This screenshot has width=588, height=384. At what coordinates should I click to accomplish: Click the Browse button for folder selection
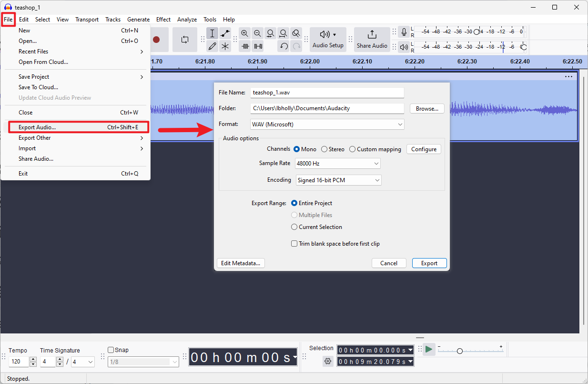pos(426,108)
